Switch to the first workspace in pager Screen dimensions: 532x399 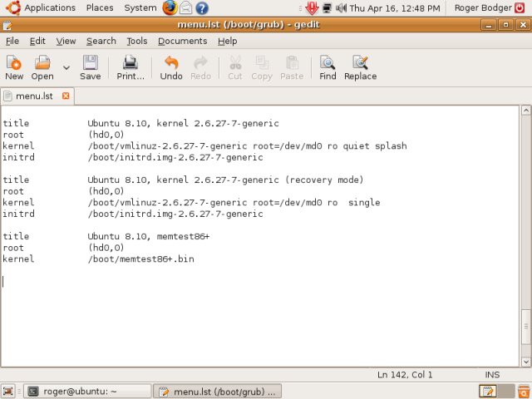click(488, 392)
